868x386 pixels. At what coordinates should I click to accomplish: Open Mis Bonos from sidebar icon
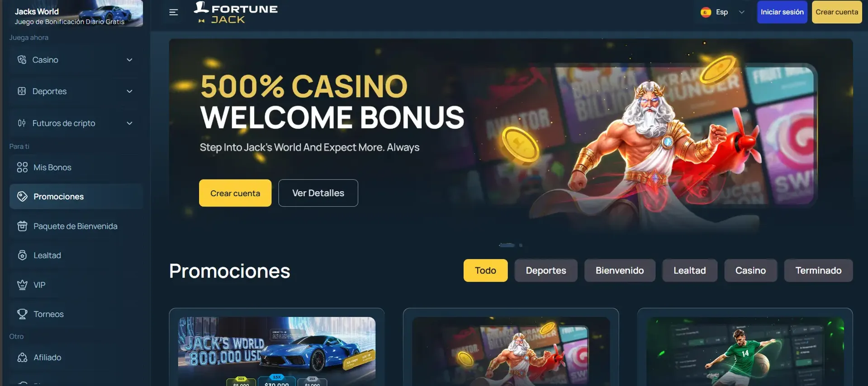click(22, 167)
